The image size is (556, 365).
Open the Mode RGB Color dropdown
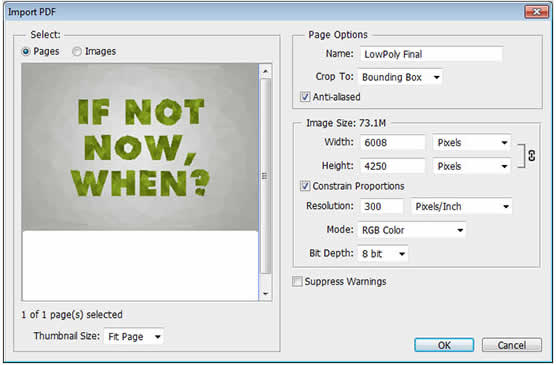(x=411, y=230)
